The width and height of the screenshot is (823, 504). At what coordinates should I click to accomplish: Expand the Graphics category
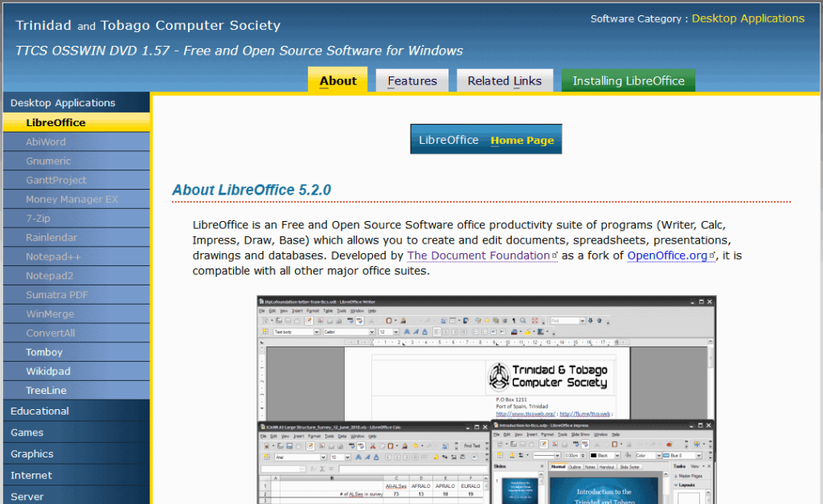point(76,453)
